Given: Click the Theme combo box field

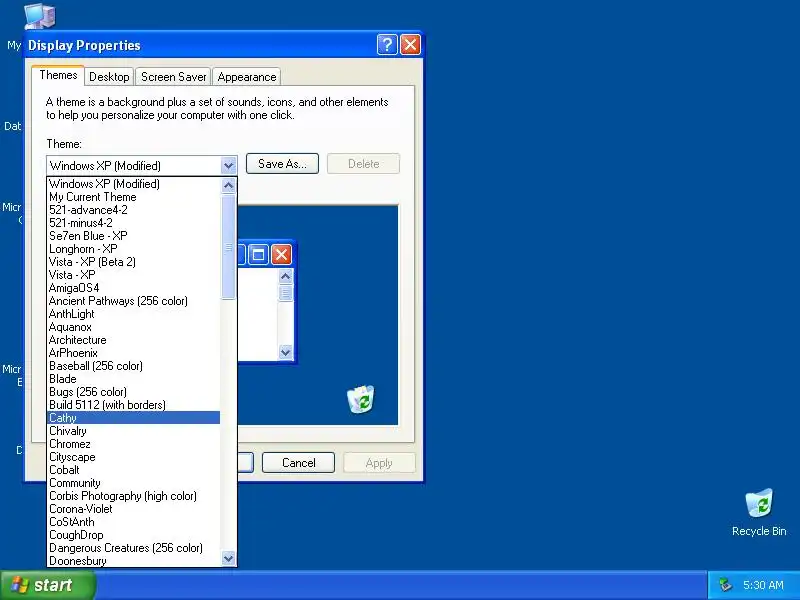Looking at the screenshot, I should [142, 165].
